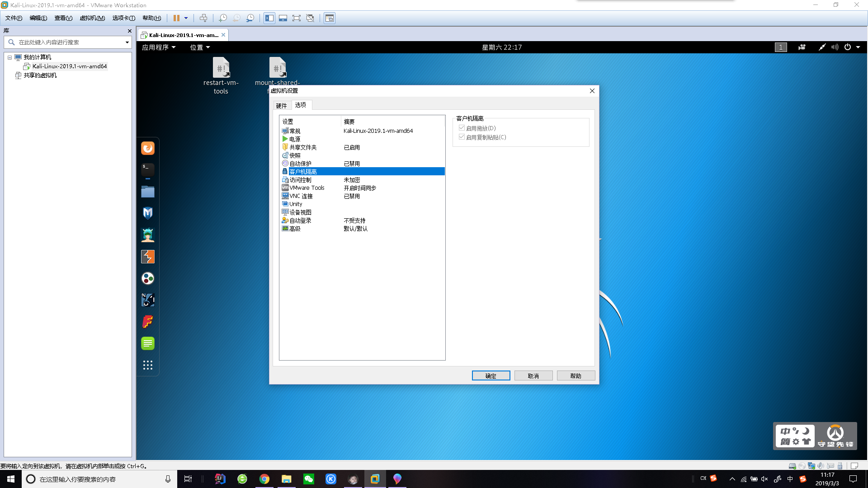Open the pause button dropdown arrow

tap(186, 18)
